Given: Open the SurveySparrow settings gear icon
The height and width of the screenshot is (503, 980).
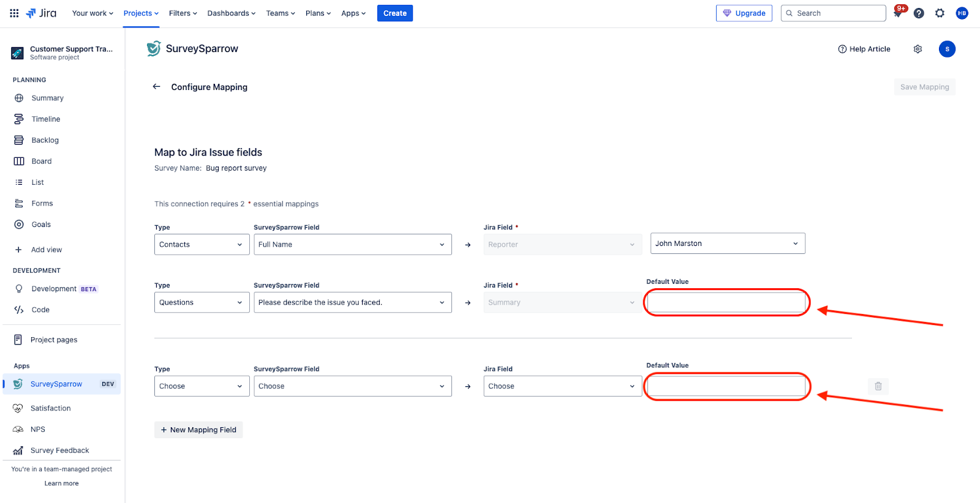Looking at the screenshot, I should [x=918, y=49].
